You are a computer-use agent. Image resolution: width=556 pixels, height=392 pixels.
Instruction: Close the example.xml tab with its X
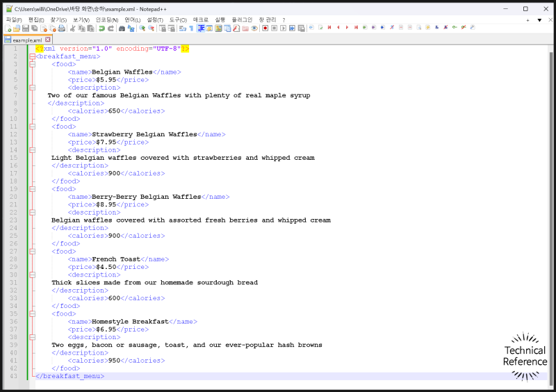point(48,40)
